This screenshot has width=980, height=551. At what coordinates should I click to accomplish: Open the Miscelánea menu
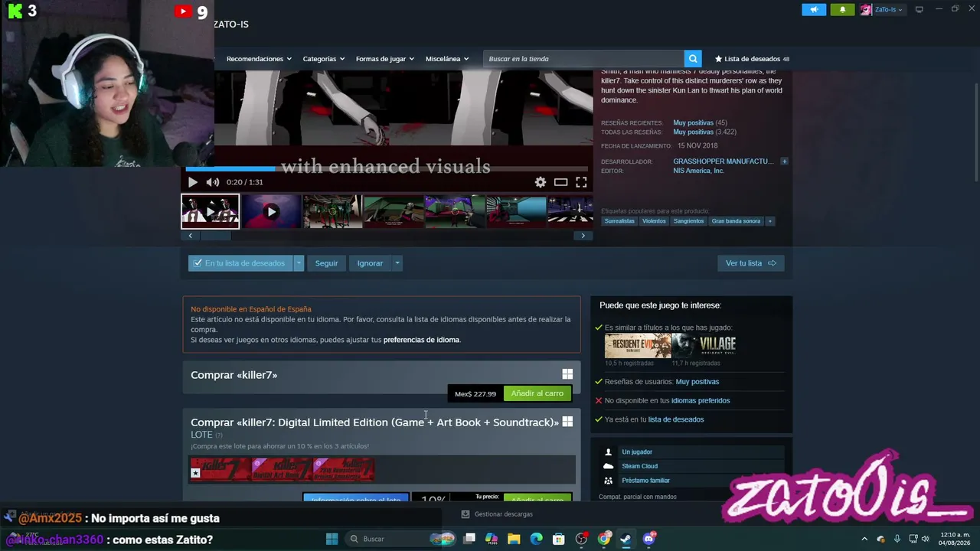point(447,59)
